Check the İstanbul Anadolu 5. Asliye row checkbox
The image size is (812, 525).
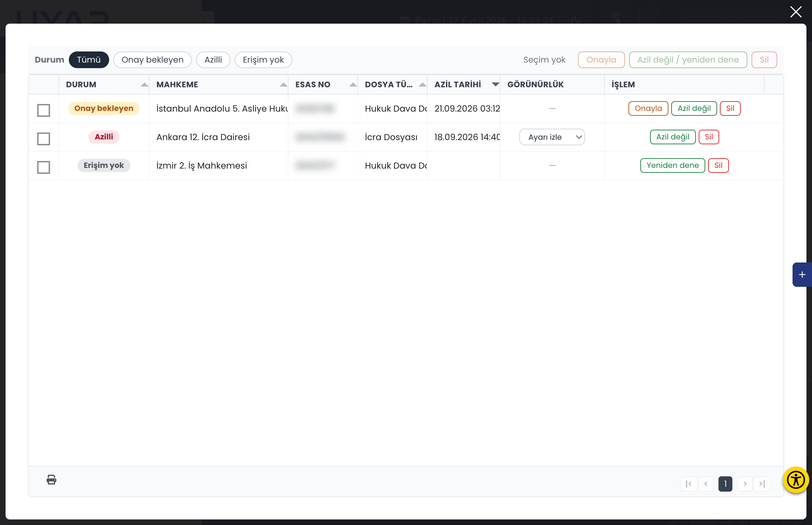pyautogui.click(x=43, y=110)
